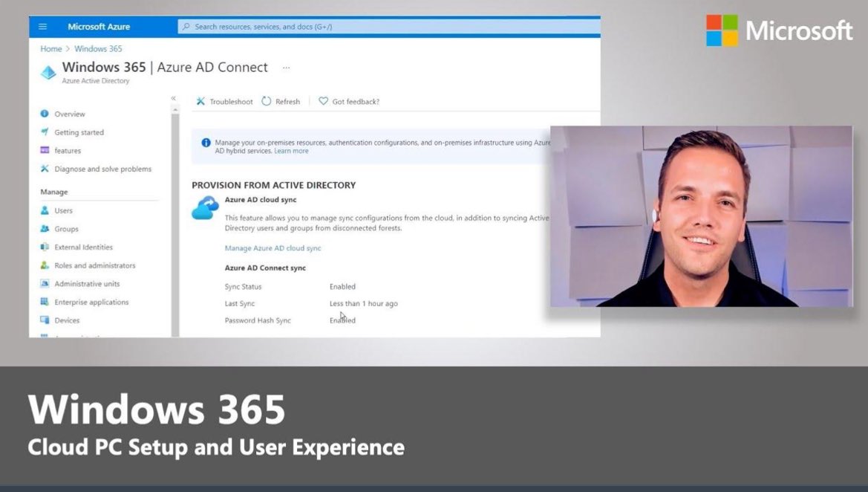The height and width of the screenshot is (492, 868).
Task: Open the ellipsis more options menu
Action: [x=286, y=68]
